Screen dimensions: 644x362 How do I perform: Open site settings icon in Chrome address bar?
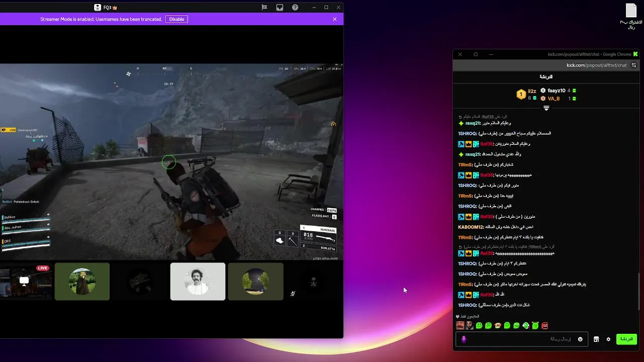click(x=634, y=65)
